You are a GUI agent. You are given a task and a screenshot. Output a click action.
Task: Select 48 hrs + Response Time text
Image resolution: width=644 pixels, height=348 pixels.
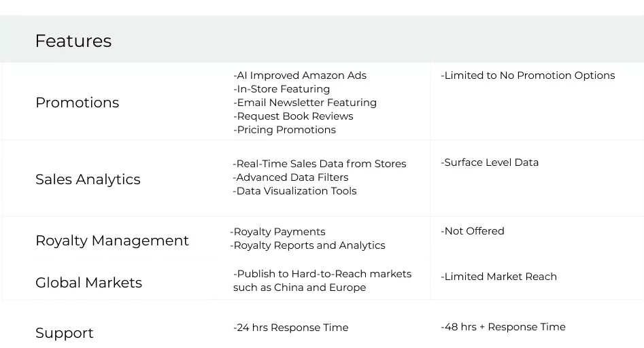click(x=503, y=327)
